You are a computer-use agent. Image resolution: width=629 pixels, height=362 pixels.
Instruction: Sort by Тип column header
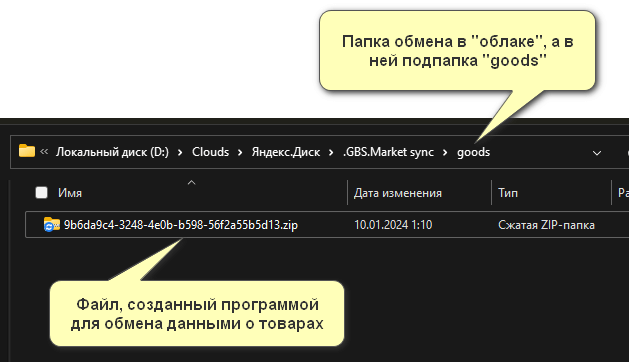click(508, 193)
